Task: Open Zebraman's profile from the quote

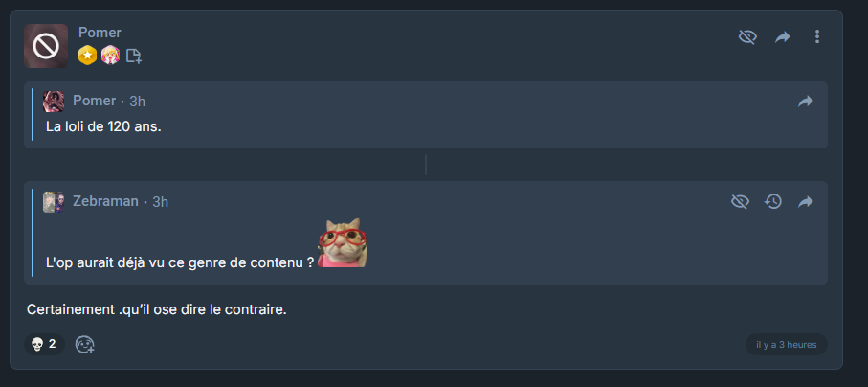Action: coord(105,201)
